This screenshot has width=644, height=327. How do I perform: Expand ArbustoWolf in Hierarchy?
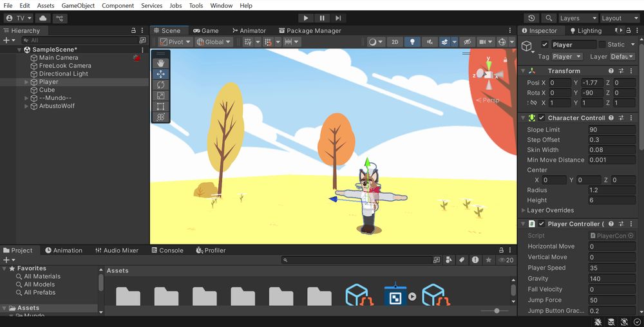click(x=26, y=106)
